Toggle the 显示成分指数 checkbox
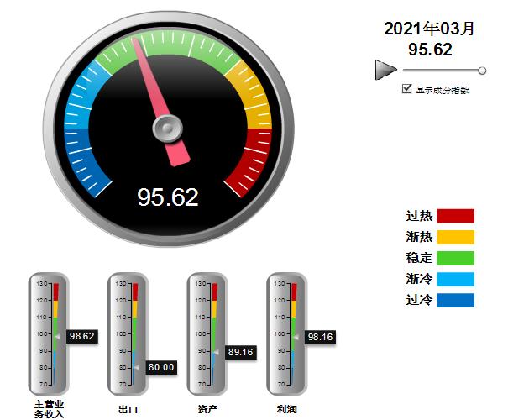The height and width of the screenshot is (420, 508). pos(407,89)
